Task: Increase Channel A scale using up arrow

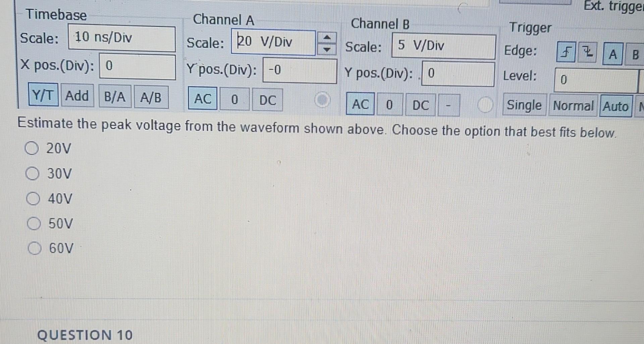Action: [x=328, y=37]
